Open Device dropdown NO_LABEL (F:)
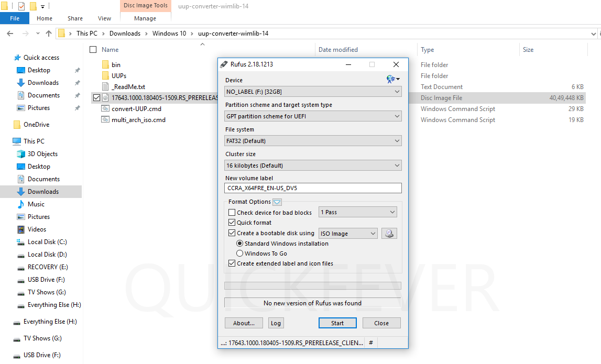 click(x=313, y=92)
